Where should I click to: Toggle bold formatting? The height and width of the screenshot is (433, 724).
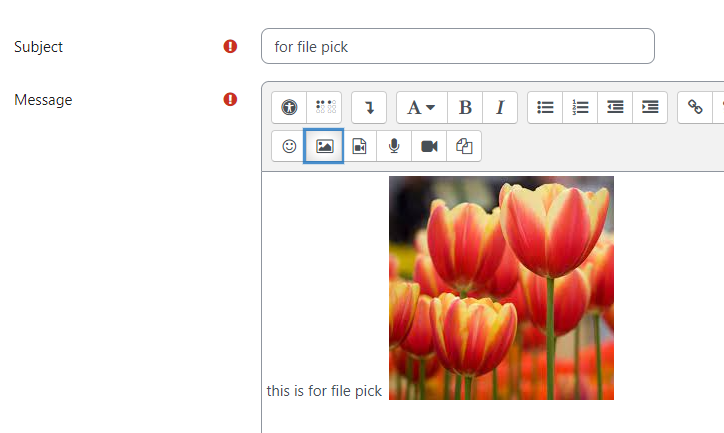(465, 108)
